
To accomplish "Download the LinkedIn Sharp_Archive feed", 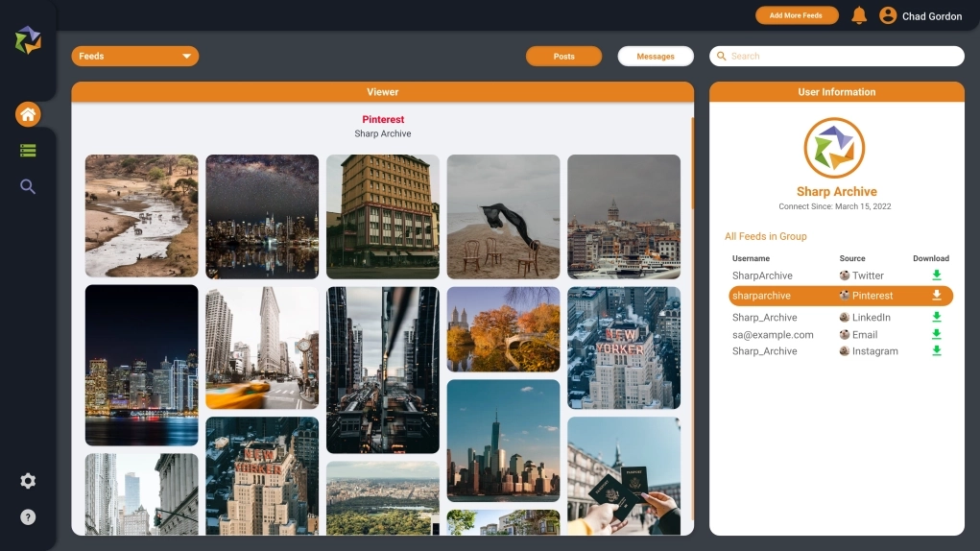I will pos(936,318).
